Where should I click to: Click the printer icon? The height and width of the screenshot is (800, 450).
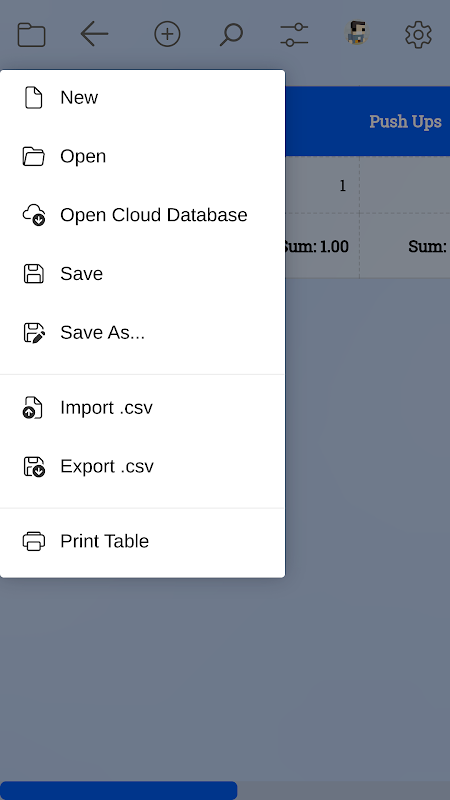point(34,541)
